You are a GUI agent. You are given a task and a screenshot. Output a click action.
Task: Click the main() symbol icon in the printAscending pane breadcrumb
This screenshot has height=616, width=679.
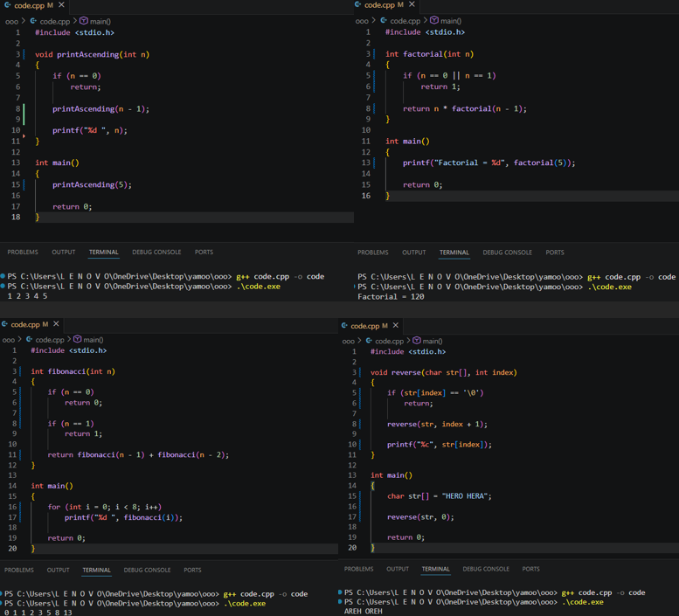click(84, 21)
